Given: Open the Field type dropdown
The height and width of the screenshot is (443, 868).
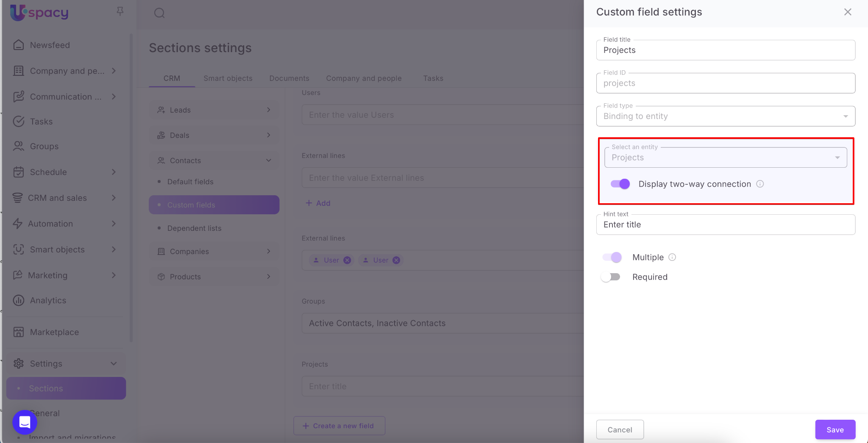Looking at the screenshot, I should tap(725, 116).
